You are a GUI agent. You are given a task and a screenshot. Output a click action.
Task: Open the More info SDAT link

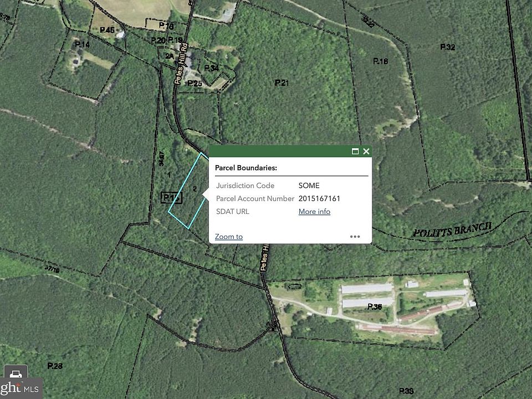point(314,211)
